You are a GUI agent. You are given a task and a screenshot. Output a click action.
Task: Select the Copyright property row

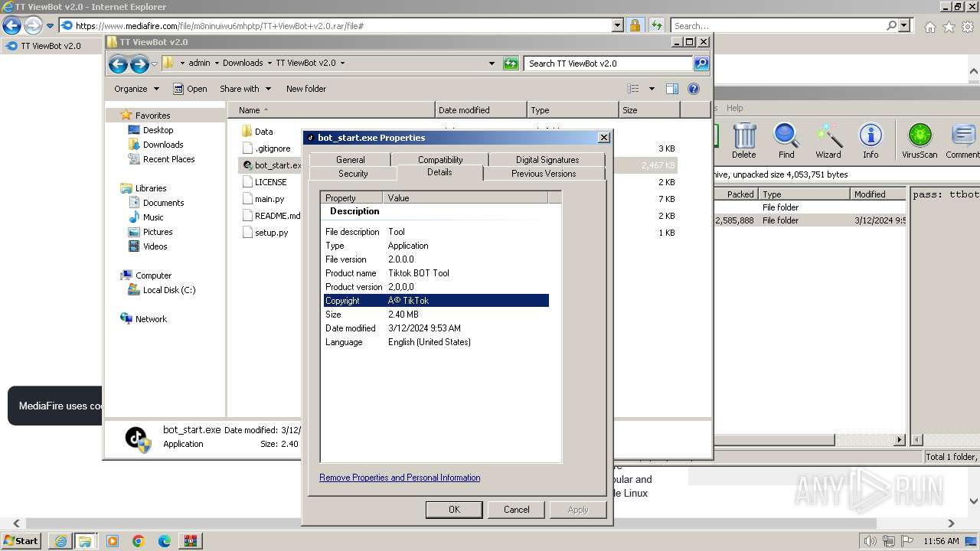tap(436, 301)
